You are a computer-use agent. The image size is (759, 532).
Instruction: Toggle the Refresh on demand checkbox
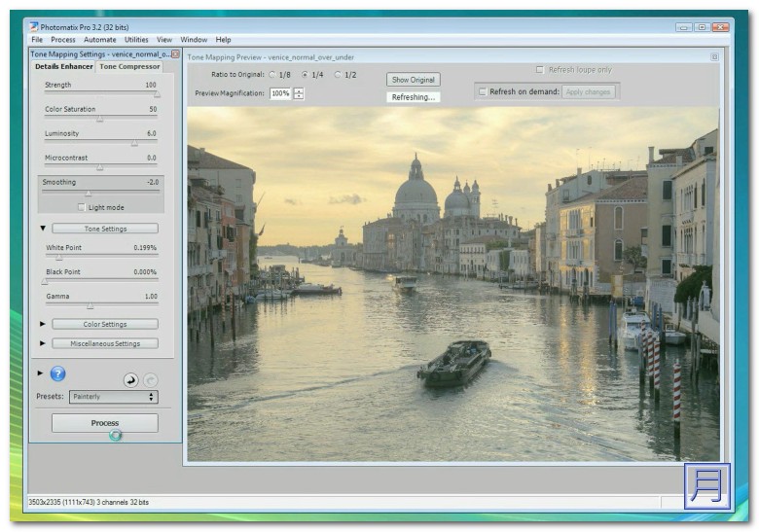click(x=482, y=91)
